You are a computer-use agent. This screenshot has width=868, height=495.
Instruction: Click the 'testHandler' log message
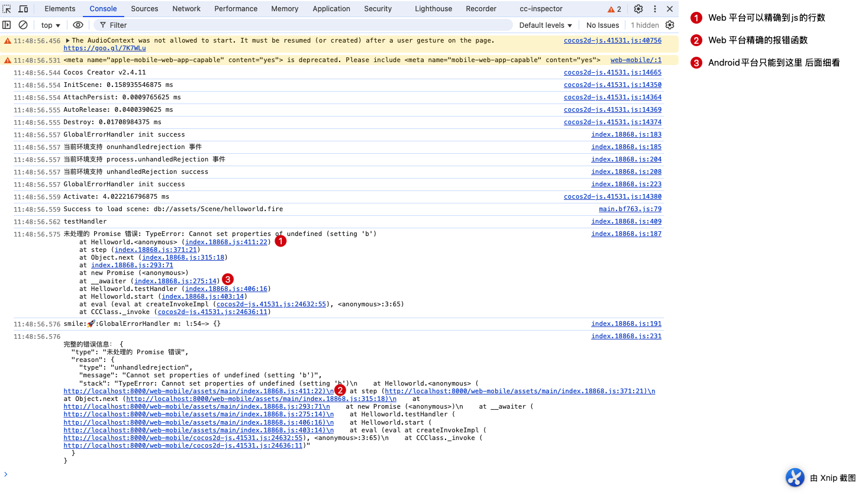(85, 222)
